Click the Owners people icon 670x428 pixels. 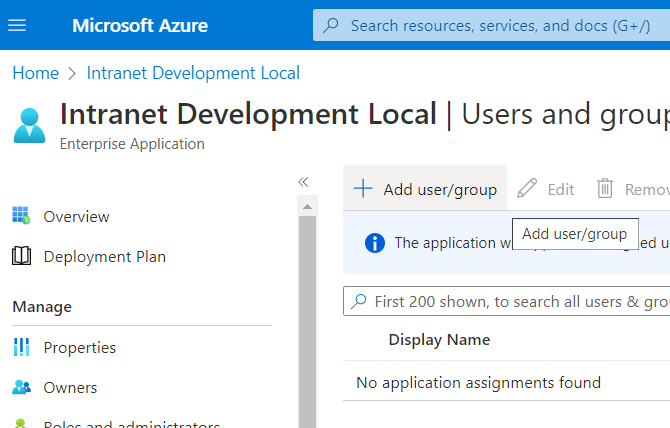click(x=21, y=387)
